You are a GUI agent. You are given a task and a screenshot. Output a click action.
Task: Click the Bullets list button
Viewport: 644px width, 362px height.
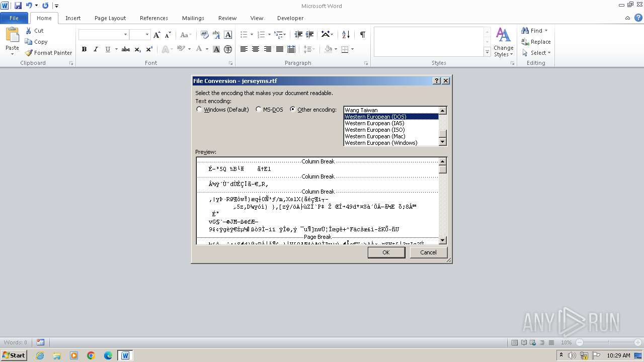[244, 35]
